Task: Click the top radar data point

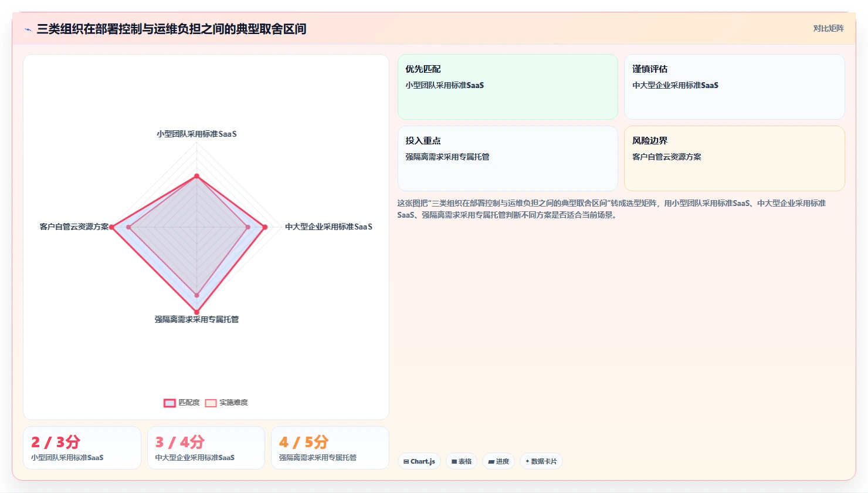Action: pyautogui.click(x=196, y=176)
